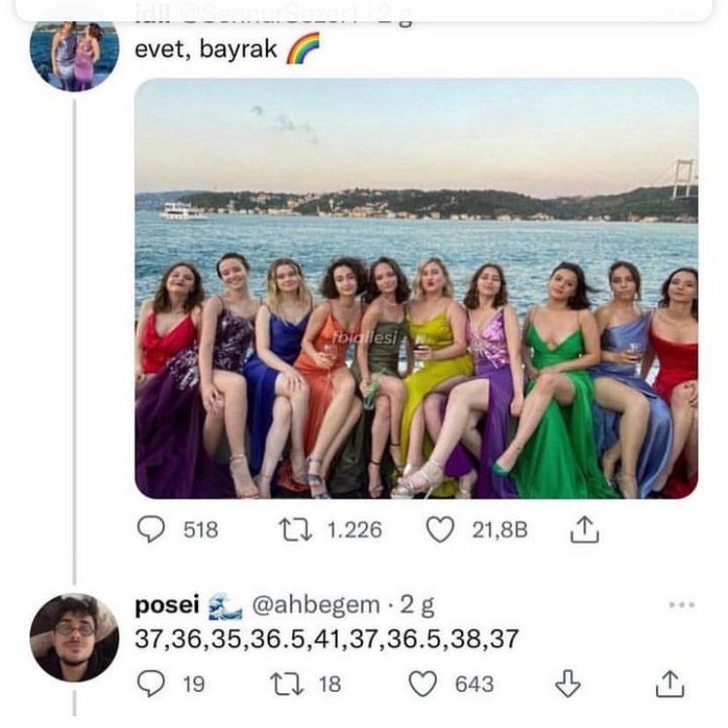Open posei's profile picture
This screenshot has width=728, height=728.
pos(74,637)
